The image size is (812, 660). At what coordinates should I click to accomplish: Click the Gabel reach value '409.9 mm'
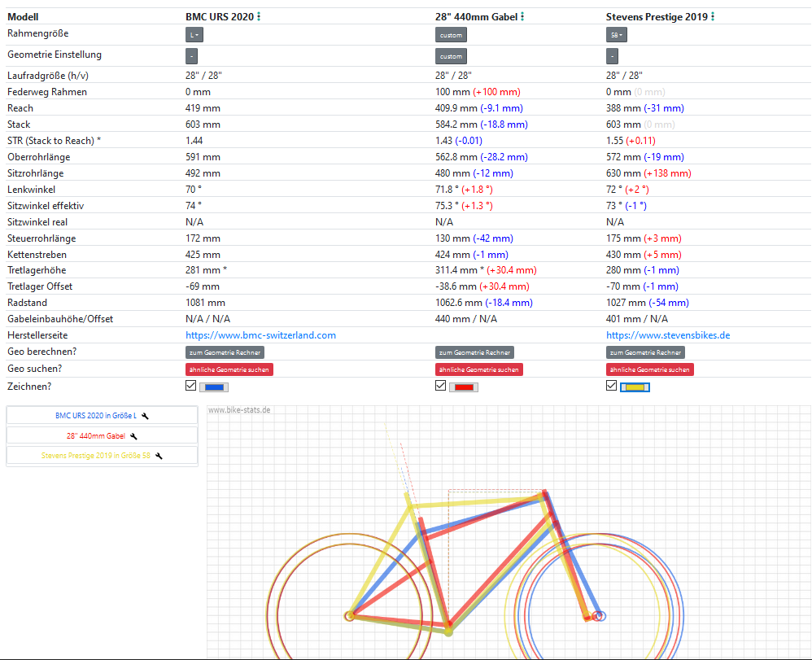456,108
